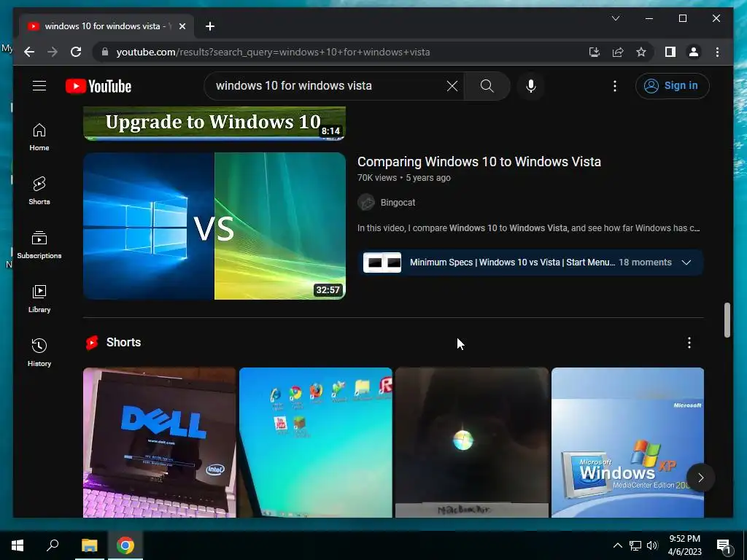Open clock showing 9:52 PM
747x560 pixels.
click(x=684, y=545)
